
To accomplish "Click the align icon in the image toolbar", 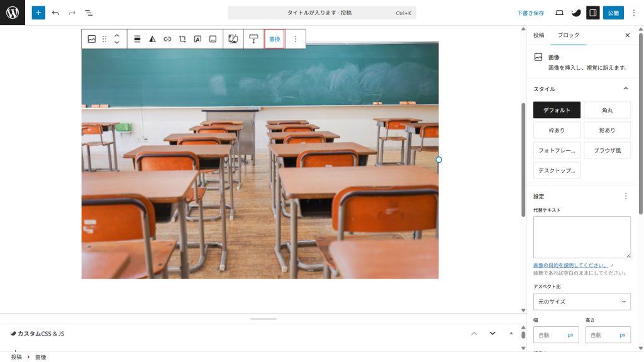I will pyautogui.click(x=137, y=39).
